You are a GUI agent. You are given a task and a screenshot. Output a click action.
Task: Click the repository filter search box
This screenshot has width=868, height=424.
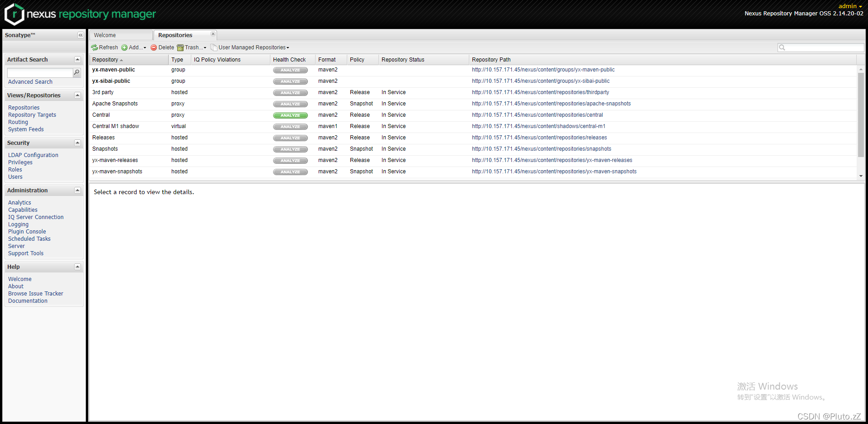(x=821, y=48)
